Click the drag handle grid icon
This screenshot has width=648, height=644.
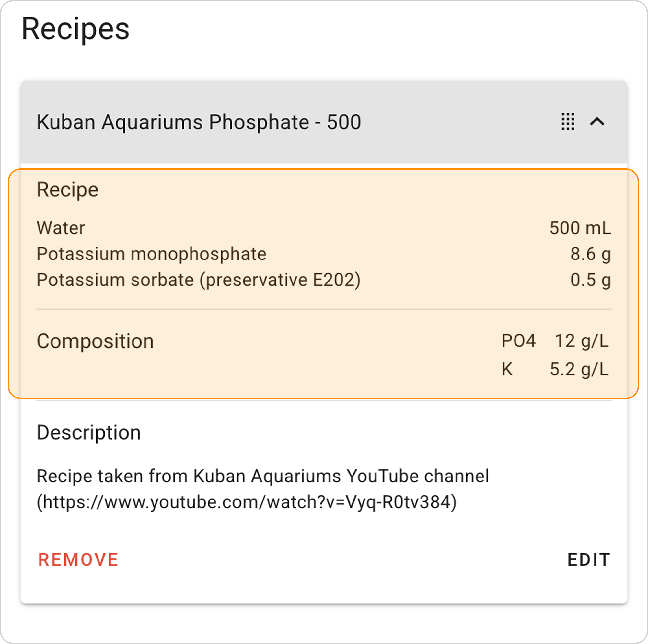pos(568,121)
